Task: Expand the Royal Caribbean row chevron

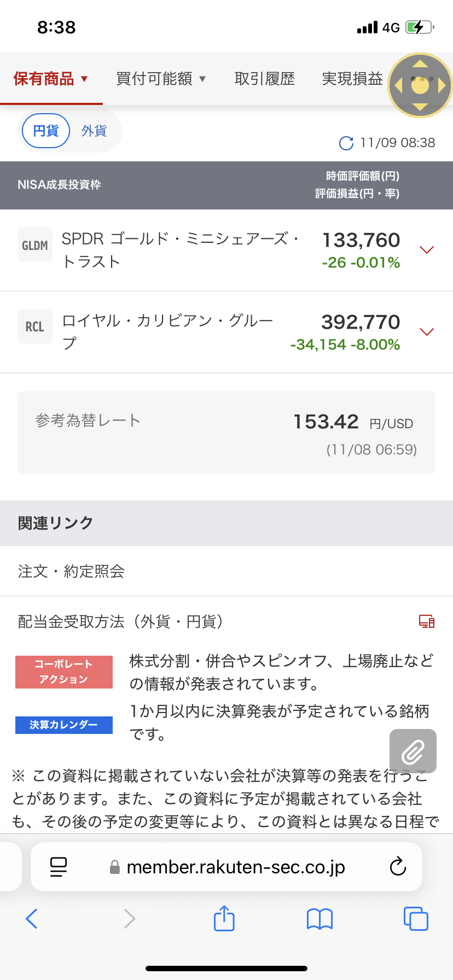Action: [x=426, y=332]
